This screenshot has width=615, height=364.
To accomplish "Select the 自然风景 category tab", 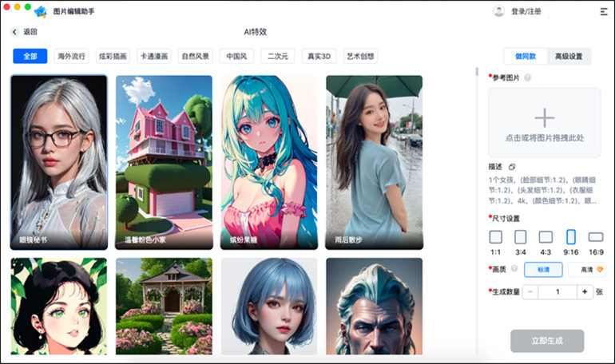I will (196, 56).
